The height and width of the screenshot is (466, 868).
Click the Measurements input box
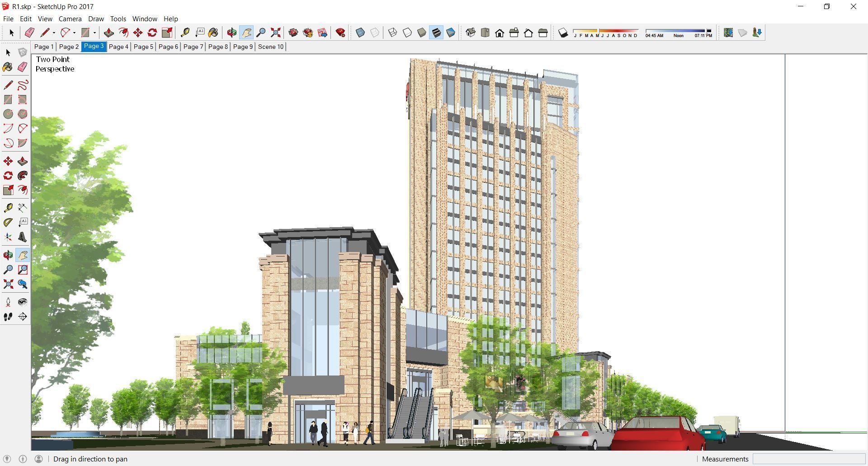click(808, 459)
